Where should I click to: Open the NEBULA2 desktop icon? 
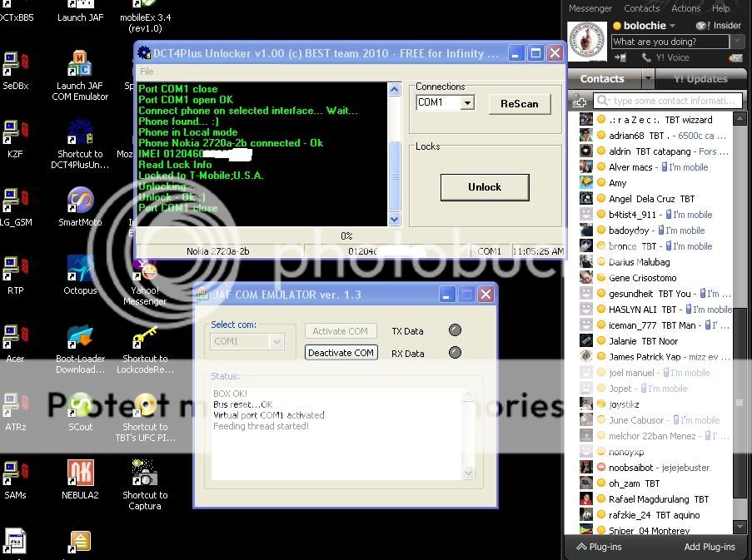(x=80, y=474)
